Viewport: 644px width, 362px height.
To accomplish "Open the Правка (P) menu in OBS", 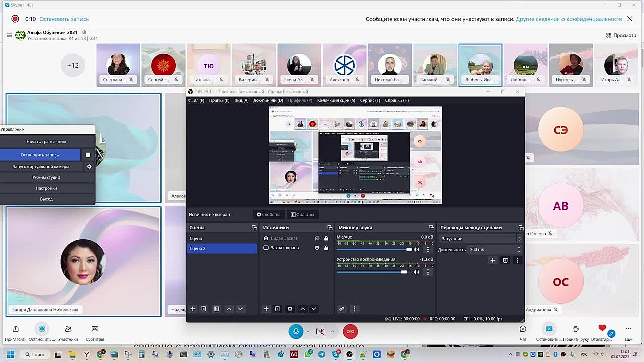I will [x=219, y=100].
